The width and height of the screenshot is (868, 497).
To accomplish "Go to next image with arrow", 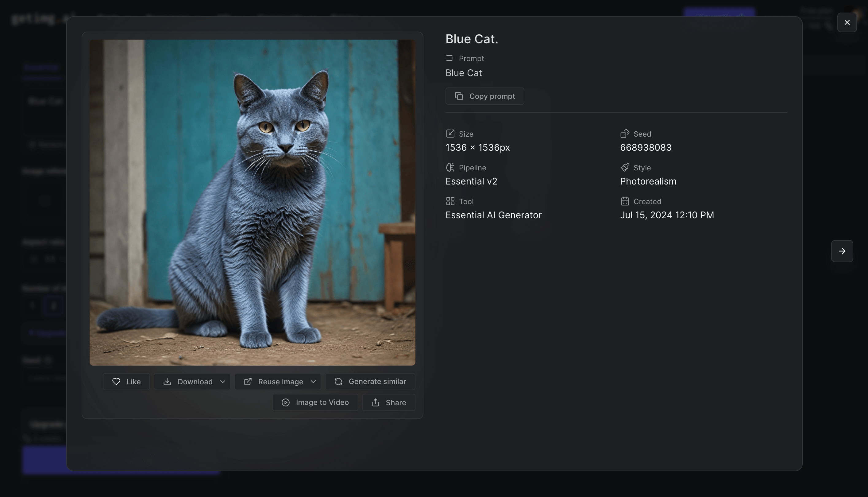I will (x=842, y=251).
